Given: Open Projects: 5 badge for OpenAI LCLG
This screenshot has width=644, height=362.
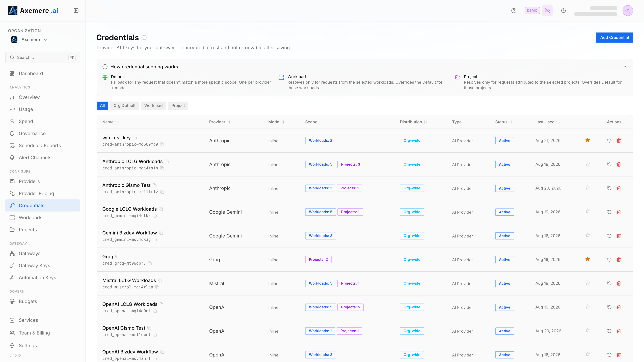Looking at the screenshot, I should 351,307.
